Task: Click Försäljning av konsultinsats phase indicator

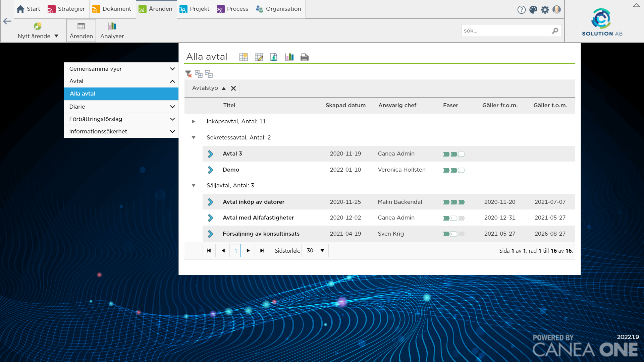Action: click(x=454, y=234)
